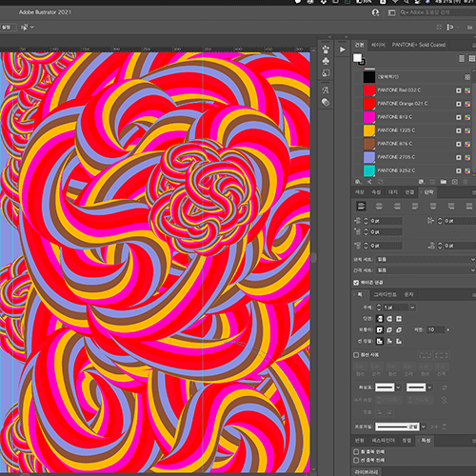476x476 pixels.
Task: Select justify all lines paragraph alignment
Action: coord(469,207)
